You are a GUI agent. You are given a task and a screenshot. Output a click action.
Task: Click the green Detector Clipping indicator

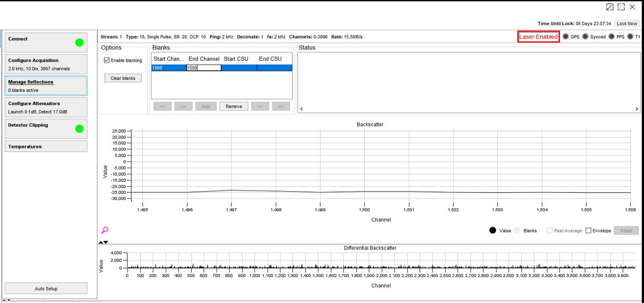tap(79, 129)
